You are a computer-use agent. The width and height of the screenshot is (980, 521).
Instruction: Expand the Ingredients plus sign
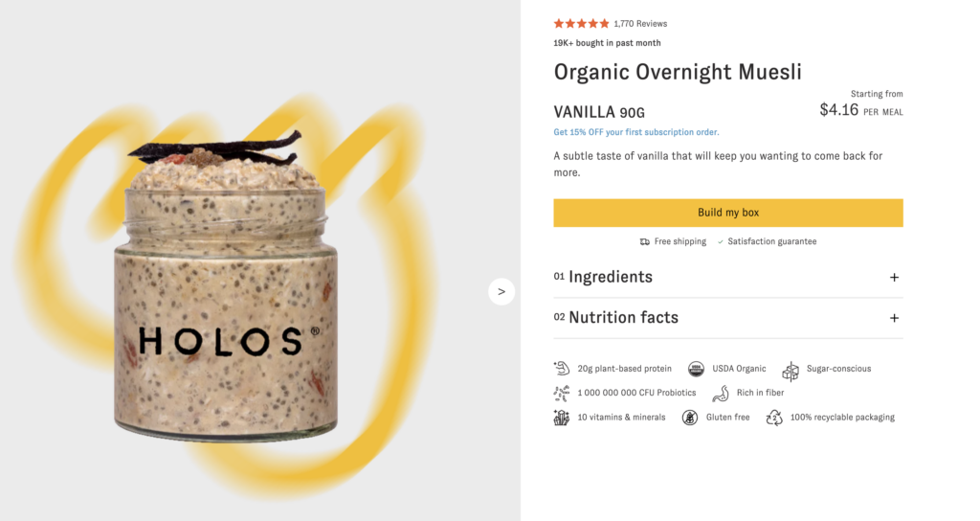[895, 277]
